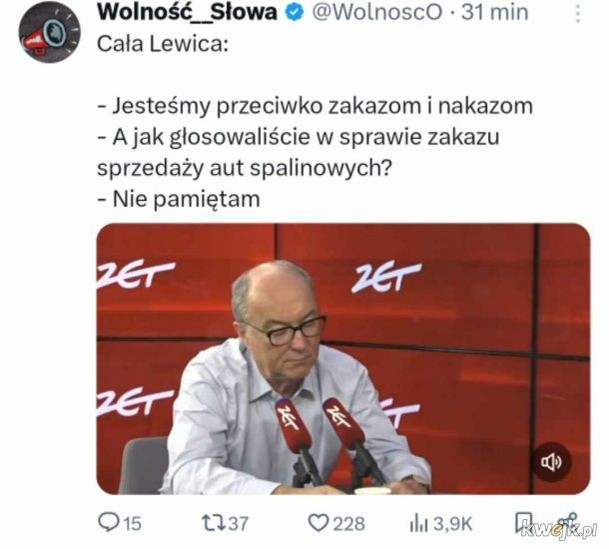Click the 37 reposts count

[238, 523]
